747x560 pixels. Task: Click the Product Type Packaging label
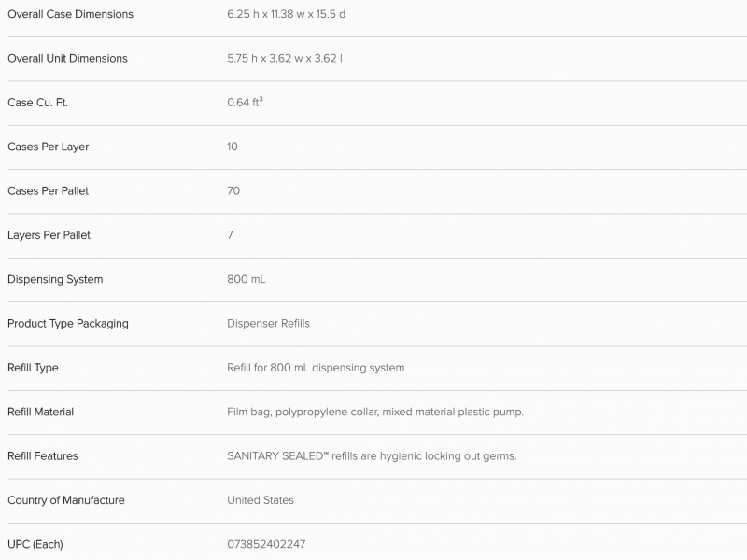click(x=68, y=324)
